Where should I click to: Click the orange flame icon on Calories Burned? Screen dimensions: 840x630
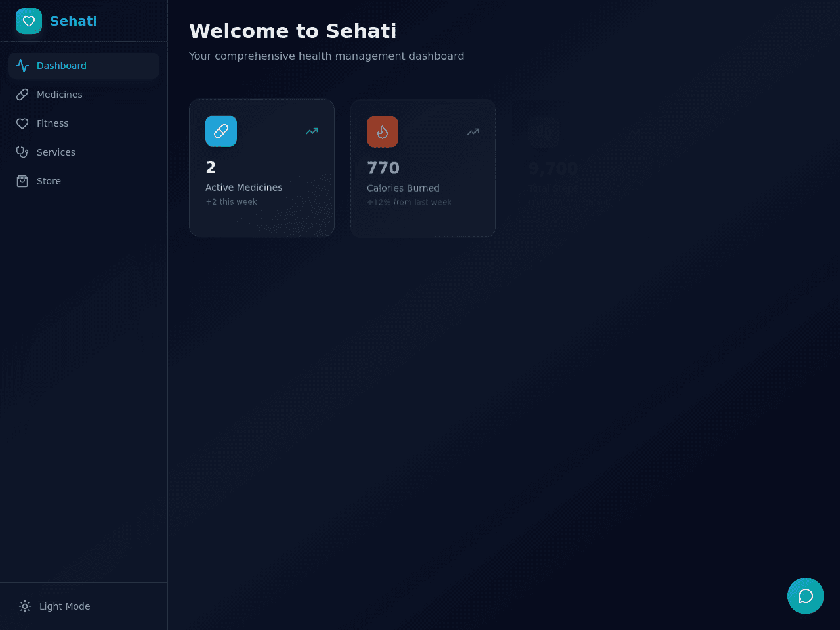(x=383, y=132)
